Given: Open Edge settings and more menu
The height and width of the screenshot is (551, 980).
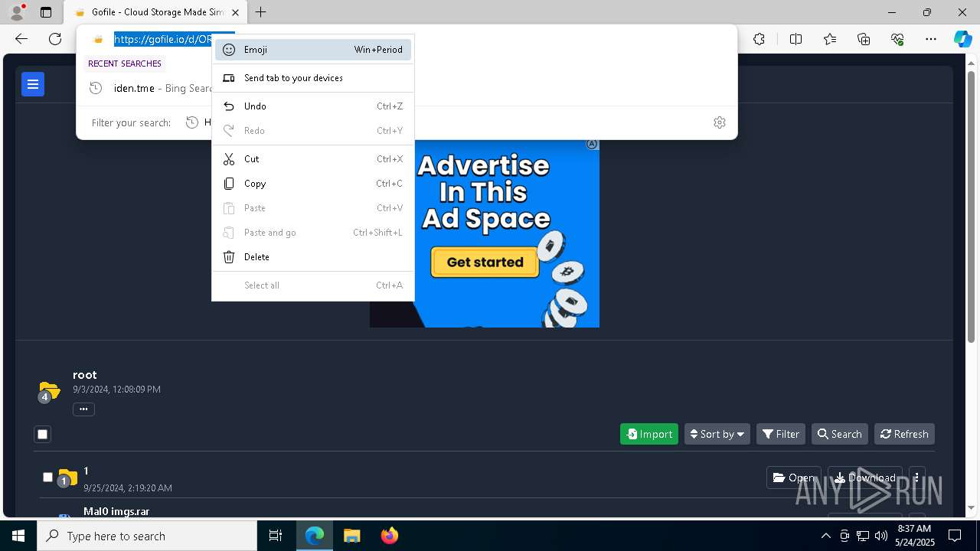Looking at the screenshot, I should [x=931, y=39].
